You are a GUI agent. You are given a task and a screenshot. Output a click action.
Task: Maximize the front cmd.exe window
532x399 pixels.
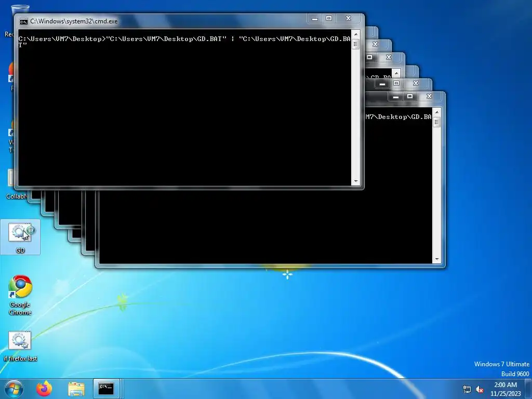pyautogui.click(x=329, y=19)
